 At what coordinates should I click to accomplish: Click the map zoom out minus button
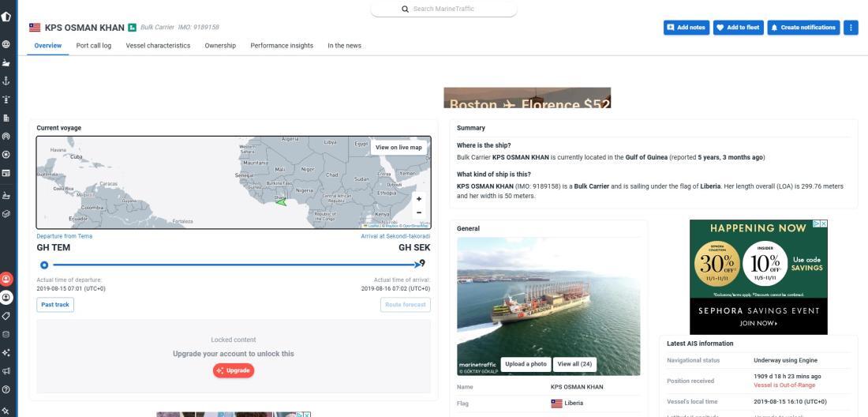coord(419,212)
